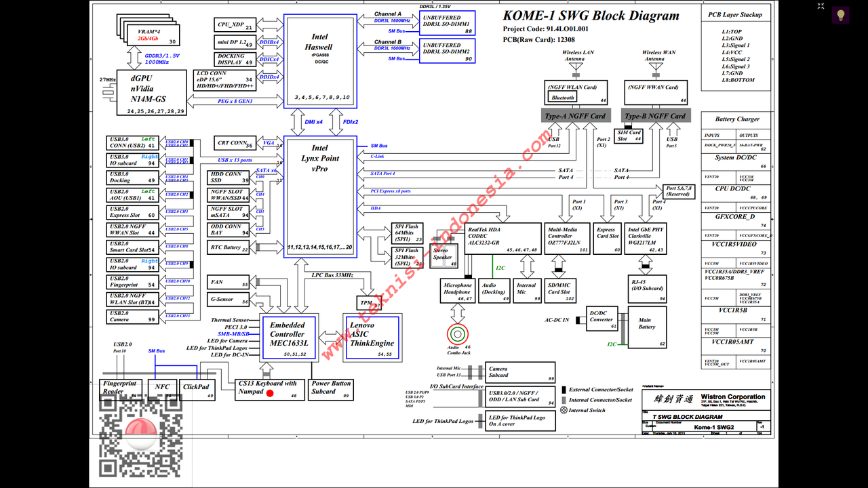
Task: Click the 'Bluetooth' box in WLAN card
Action: [562, 98]
